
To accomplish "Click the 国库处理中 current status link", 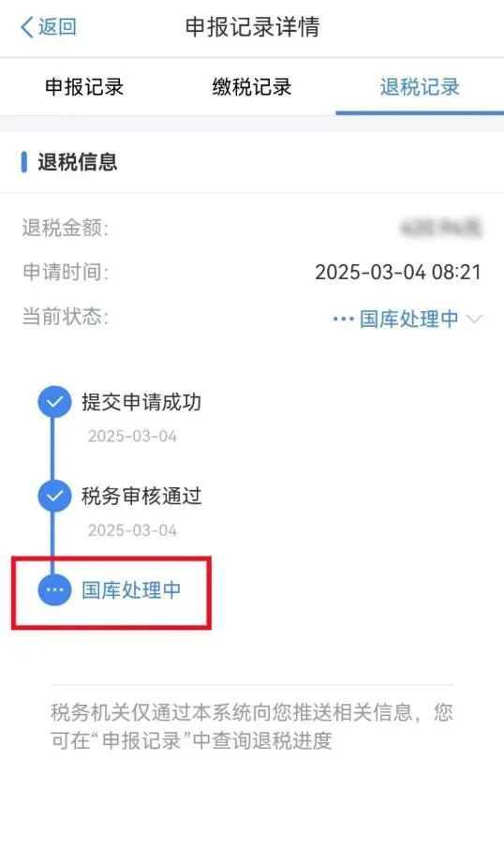I will click(x=408, y=319).
